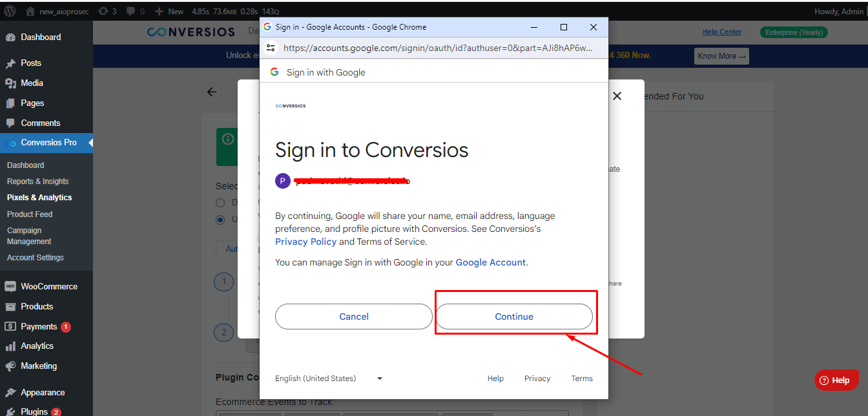Click the Enterprise (Yearly) plan badge
The width and height of the screenshot is (868, 416).
tap(794, 32)
